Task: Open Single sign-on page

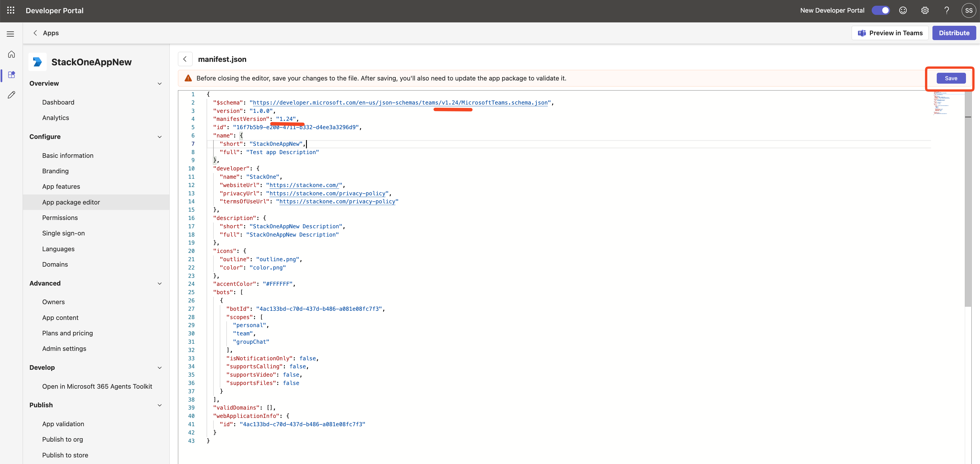Action: tap(64, 233)
